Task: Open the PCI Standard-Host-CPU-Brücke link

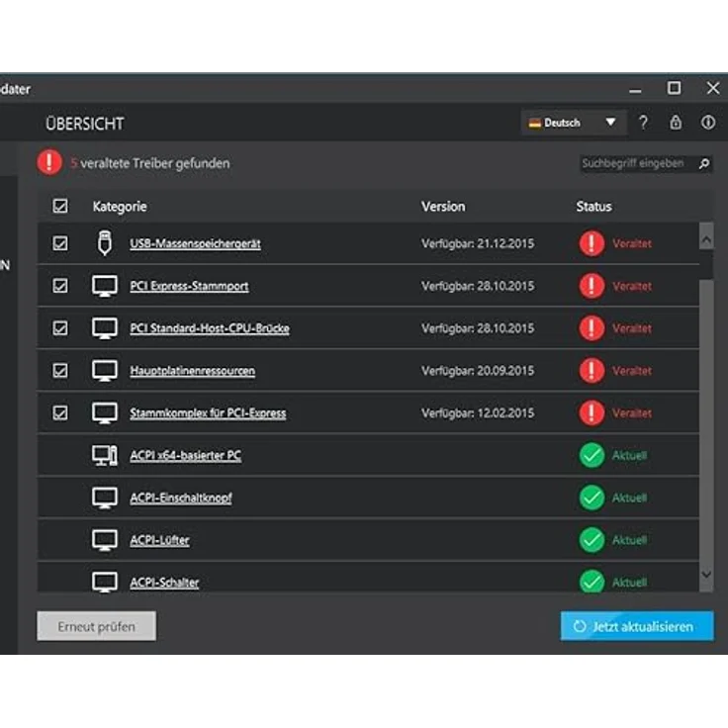Action: click(210, 328)
